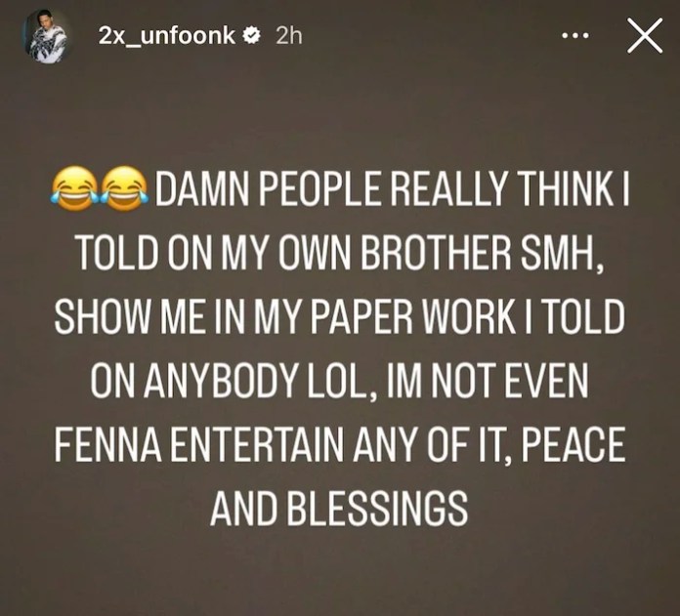Image resolution: width=680 pixels, height=616 pixels.
Task: Tap the second laughing-crying emoji
Action: (x=124, y=188)
